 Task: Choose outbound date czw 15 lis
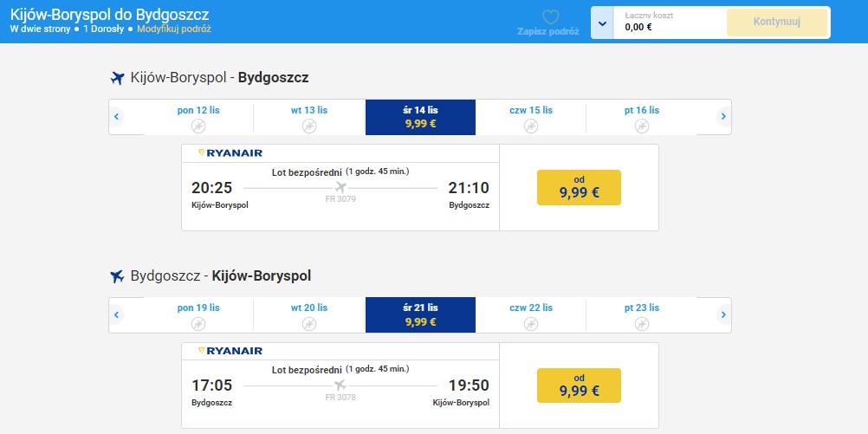(x=531, y=117)
